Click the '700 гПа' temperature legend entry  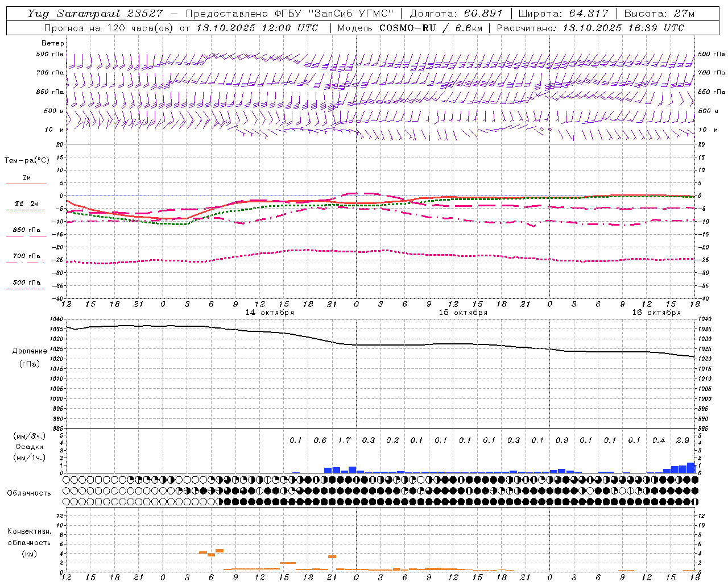(x=27, y=256)
